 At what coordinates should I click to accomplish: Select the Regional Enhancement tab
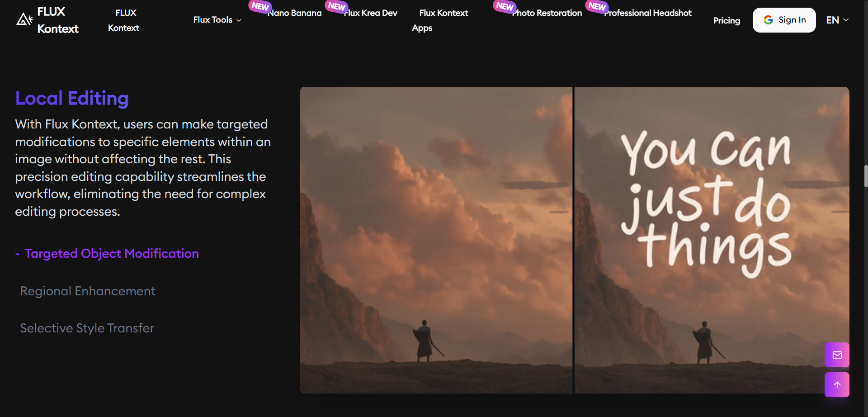pyautogui.click(x=88, y=291)
